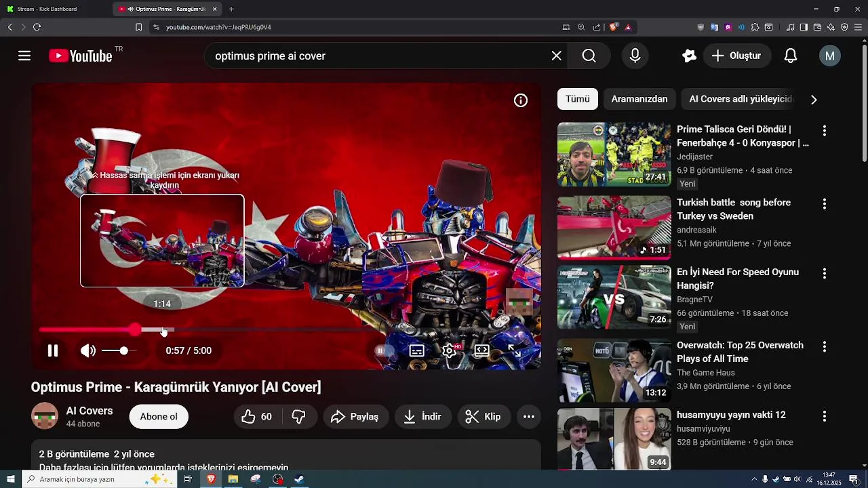Open the YouTube hamburger guide menu
Viewport: 868px width, 488px height.
pos(24,56)
